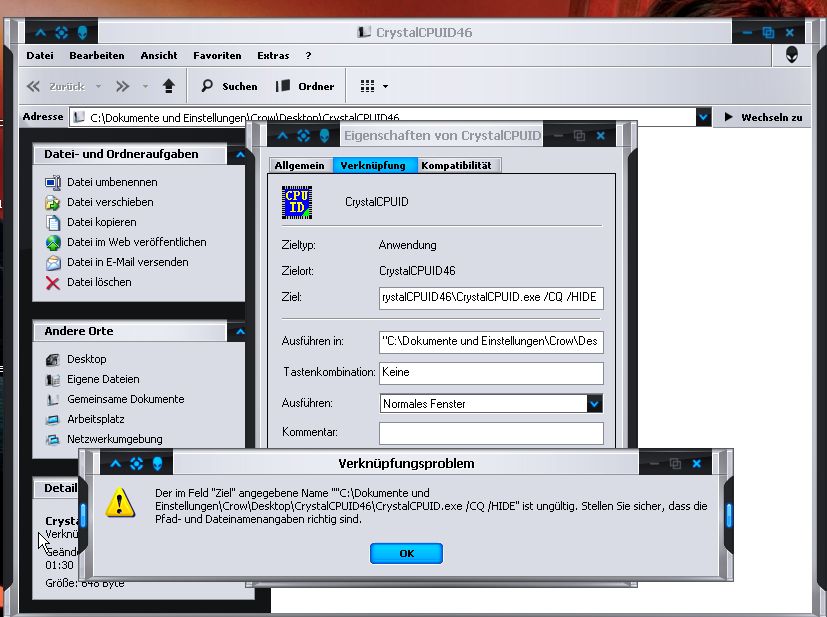Confirm the Verknüpfungsproblem dialog with OK
The width and height of the screenshot is (827, 617).
406,553
